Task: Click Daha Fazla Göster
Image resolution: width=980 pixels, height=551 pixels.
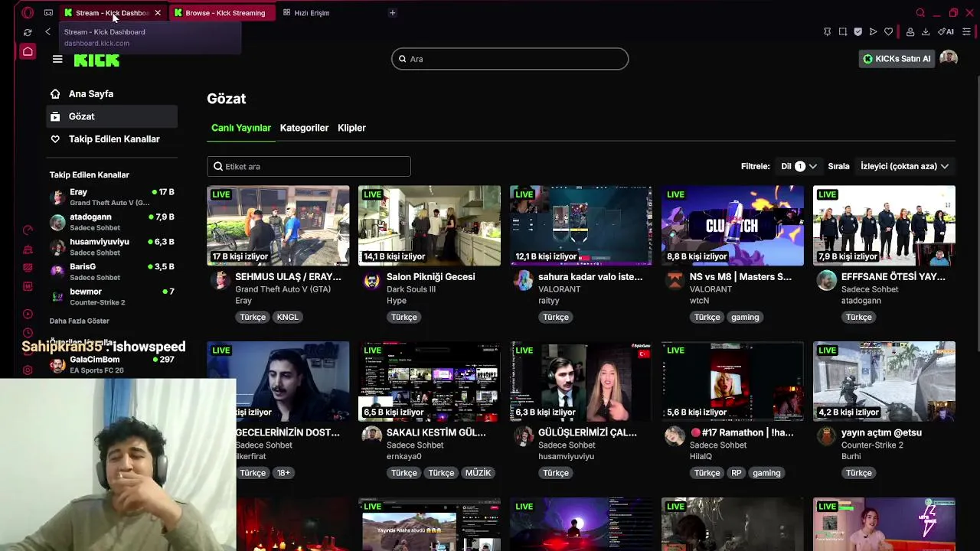Action: [80, 321]
